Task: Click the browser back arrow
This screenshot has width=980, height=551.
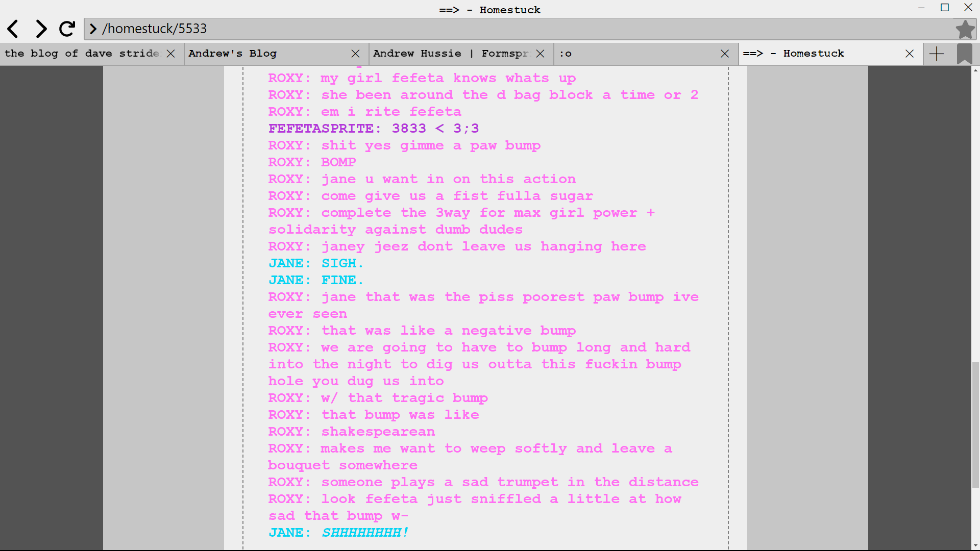Action: tap(13, 29)
